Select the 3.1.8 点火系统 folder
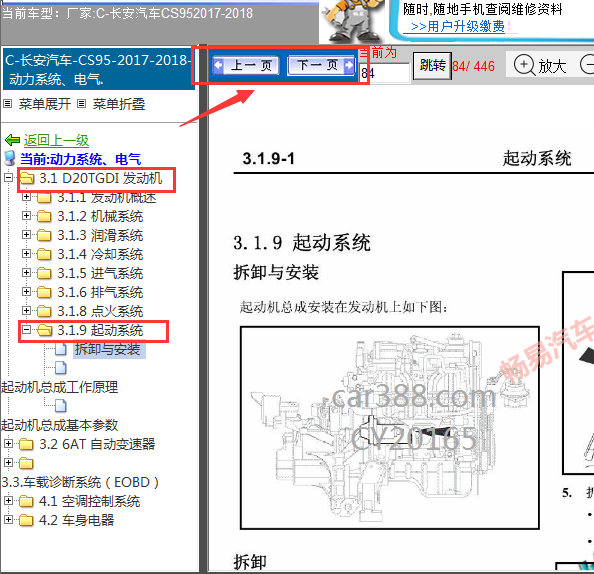 pos(100,311)
